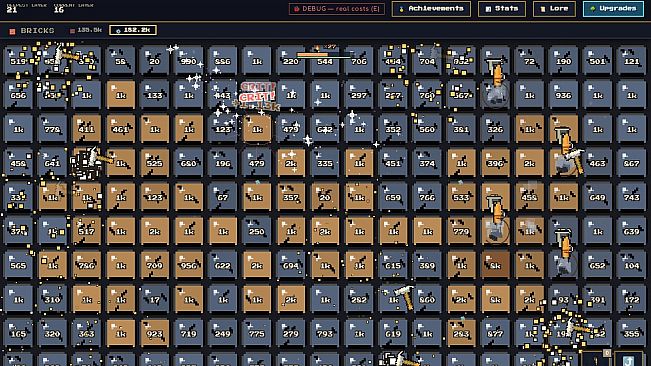The height and width of the screenshot is (366, 651).
Task: Open the Stats tab
Action: (x=502, y=9)
